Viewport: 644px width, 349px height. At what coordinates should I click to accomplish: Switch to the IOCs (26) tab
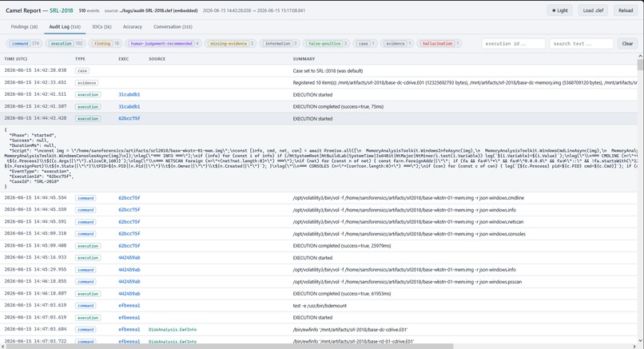[101, 26]
